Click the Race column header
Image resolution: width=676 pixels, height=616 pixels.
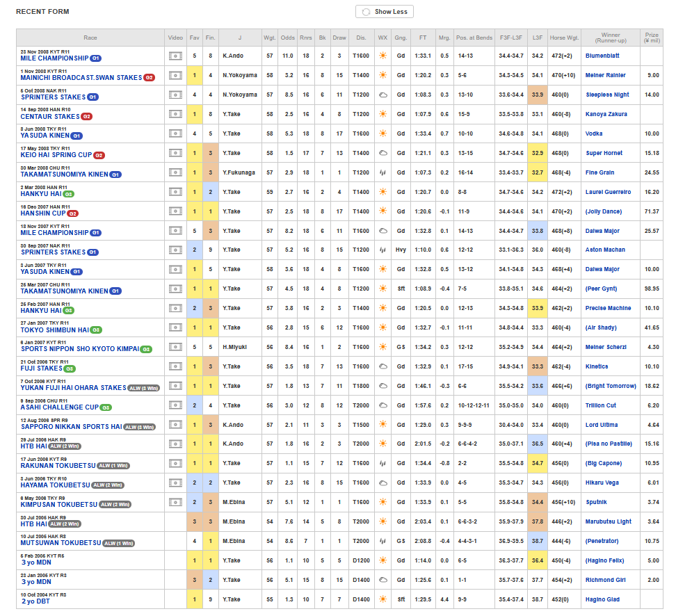(90, 38)
